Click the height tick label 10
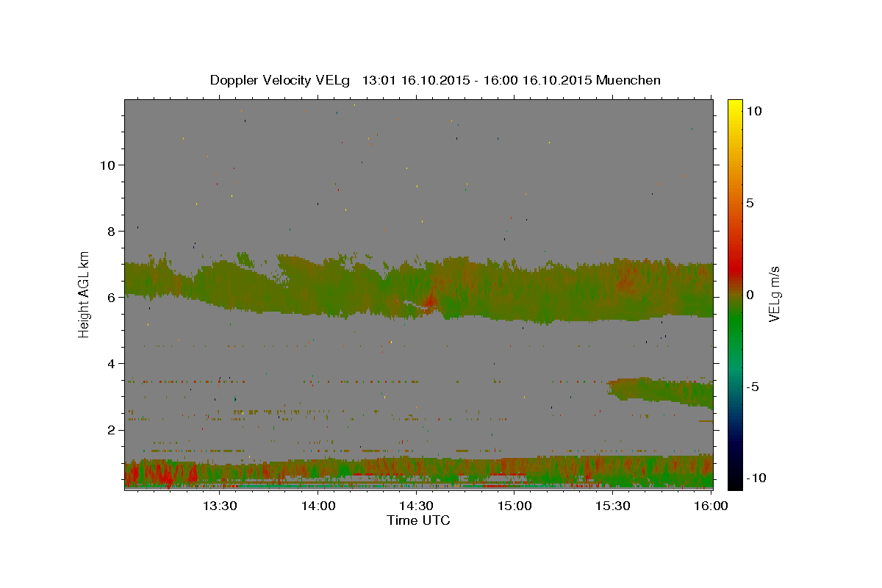The width and height of the screenshot is (882, 588). pos(107,165)
